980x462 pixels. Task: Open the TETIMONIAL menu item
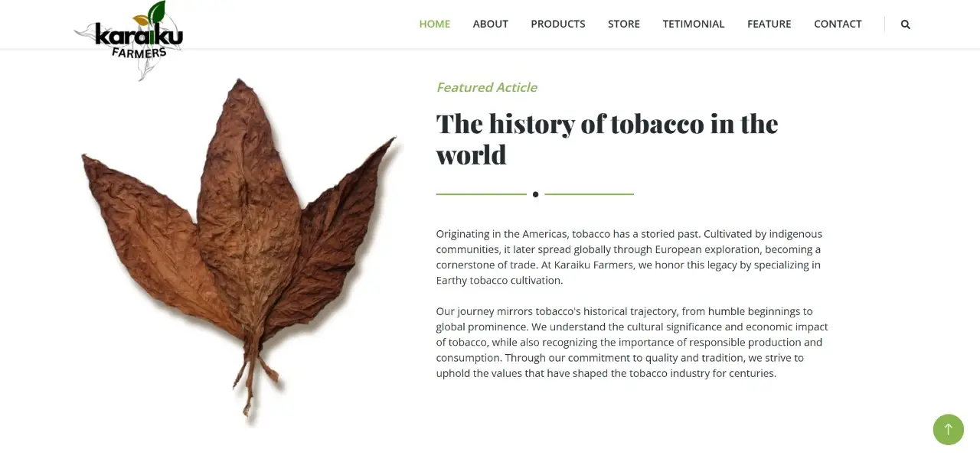[693, 24]
